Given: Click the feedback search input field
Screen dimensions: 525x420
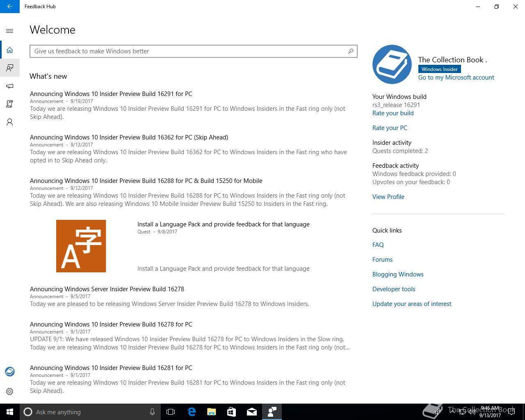Looking at the screenshot, I should coord(194,51).
